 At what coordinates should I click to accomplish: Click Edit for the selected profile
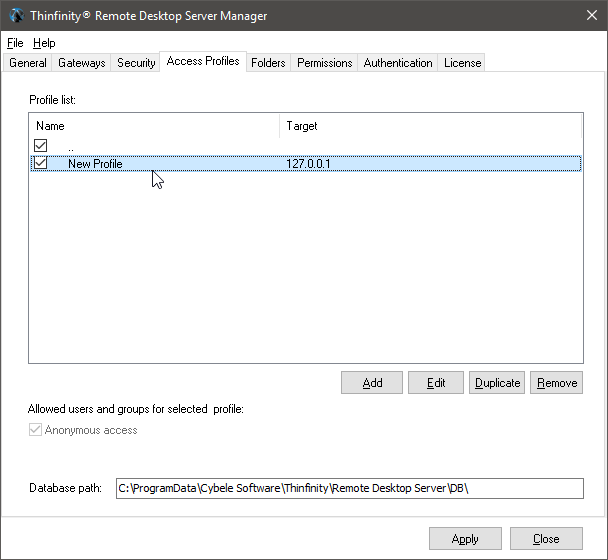coord(436,383)
